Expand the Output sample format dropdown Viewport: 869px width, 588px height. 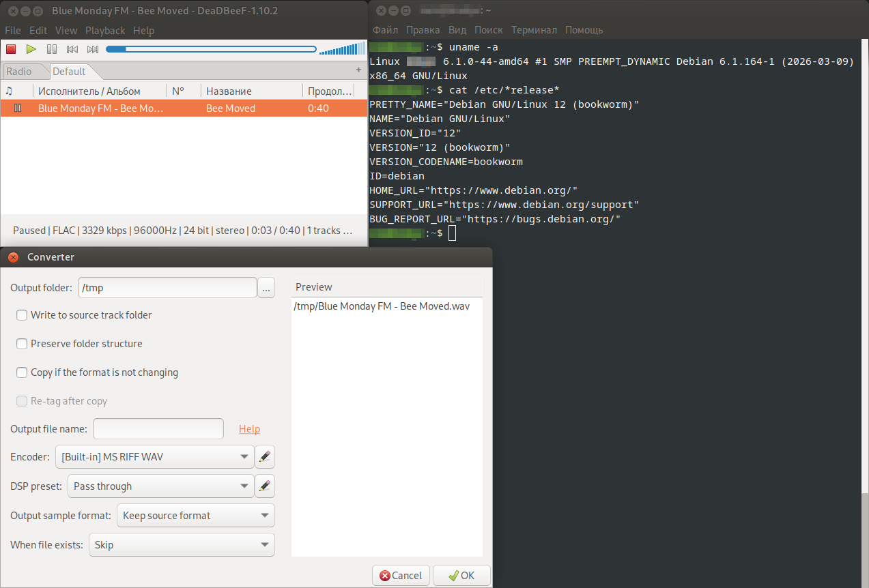click(196, 516)
